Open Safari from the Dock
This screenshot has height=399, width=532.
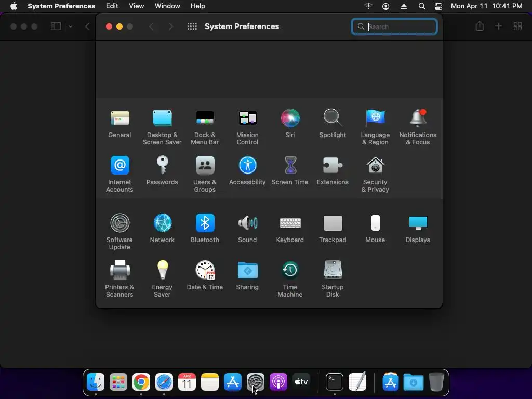coord(164,382)
